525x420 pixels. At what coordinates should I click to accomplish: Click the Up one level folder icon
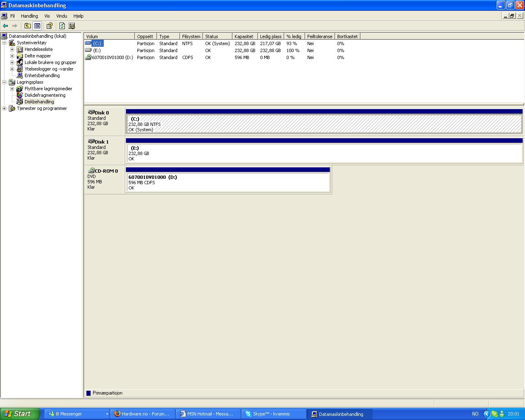coord(27,26)
